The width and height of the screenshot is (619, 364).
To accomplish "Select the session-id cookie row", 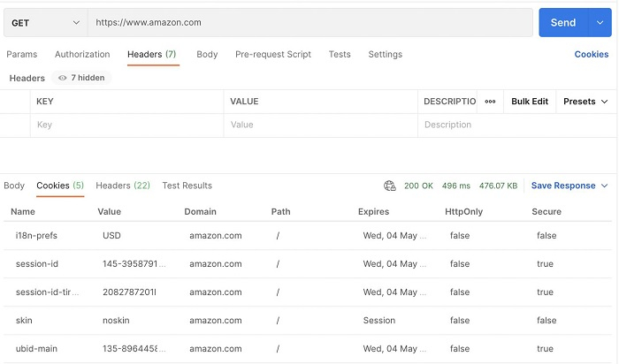I will click(265, 264).
